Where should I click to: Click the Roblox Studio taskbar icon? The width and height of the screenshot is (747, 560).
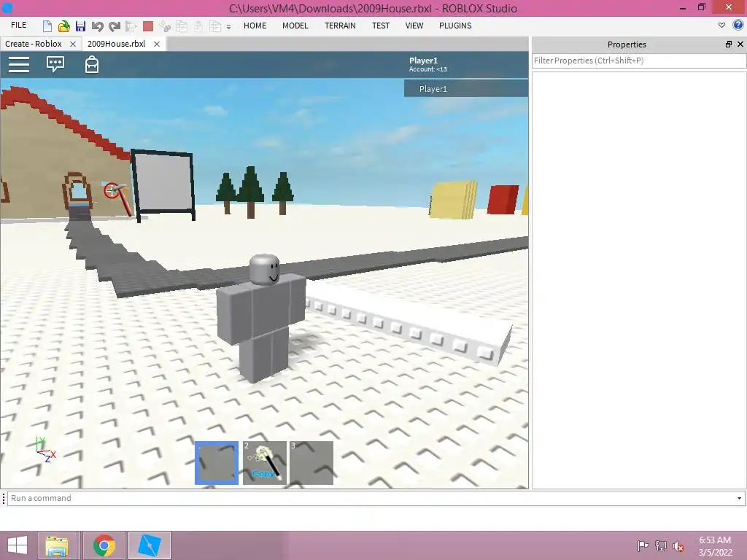click(x=149, y=545)
